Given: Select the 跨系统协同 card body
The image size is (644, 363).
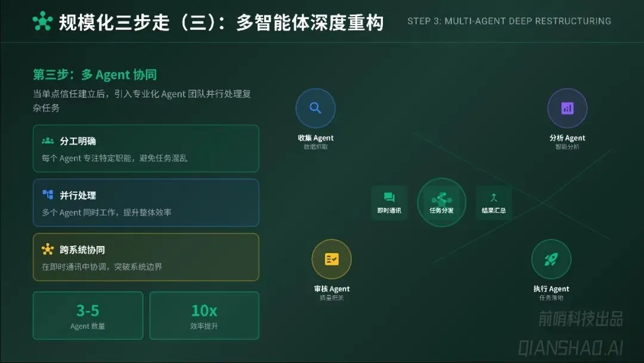Looking at the screenshot, I should (x=146, y=257).
